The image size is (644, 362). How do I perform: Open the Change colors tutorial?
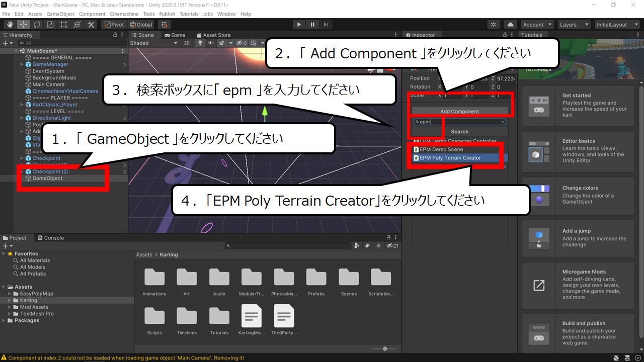point(579,196)
